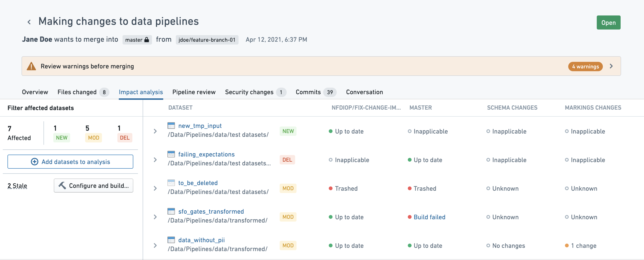Click Add datasets to analysis button

70,162
